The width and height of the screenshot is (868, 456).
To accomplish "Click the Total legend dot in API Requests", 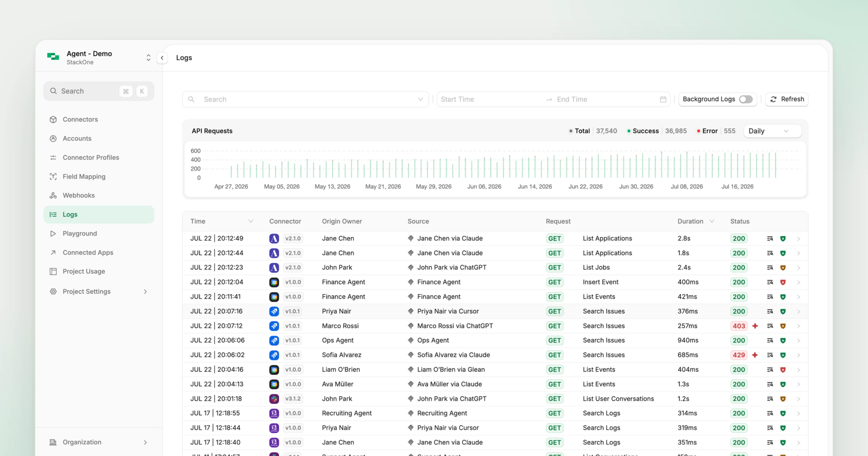I will [571, 131].
